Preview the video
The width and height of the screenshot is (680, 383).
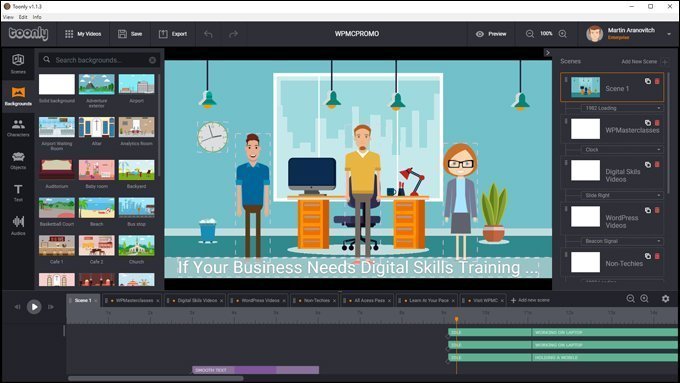[491, 34]
